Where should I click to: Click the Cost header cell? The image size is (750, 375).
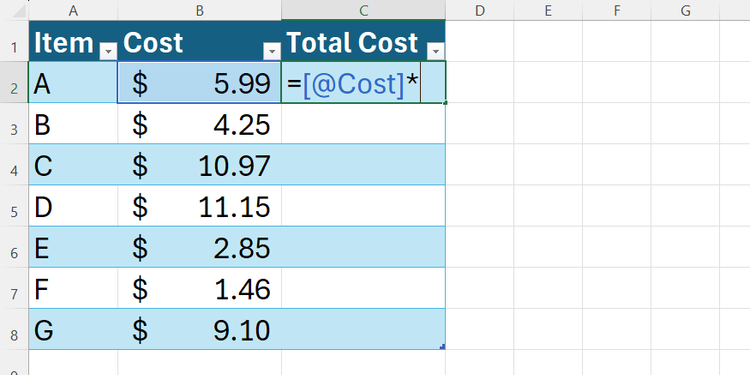[x=199, y=41]
